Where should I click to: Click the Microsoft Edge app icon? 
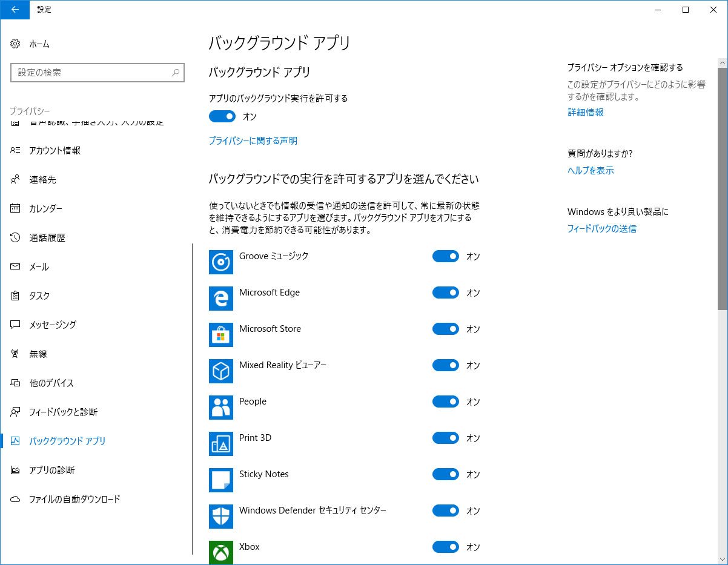pyautogui.click(x=221, y=299)
